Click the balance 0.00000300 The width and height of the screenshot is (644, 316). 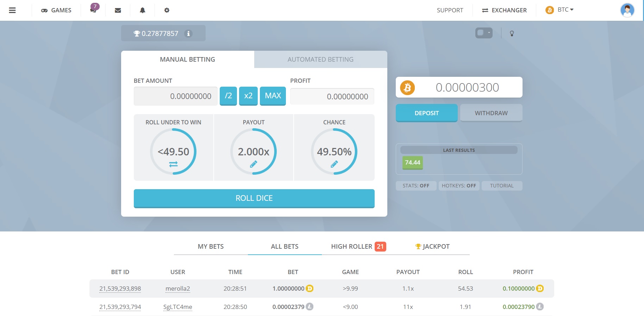click(x=467, y=87)
